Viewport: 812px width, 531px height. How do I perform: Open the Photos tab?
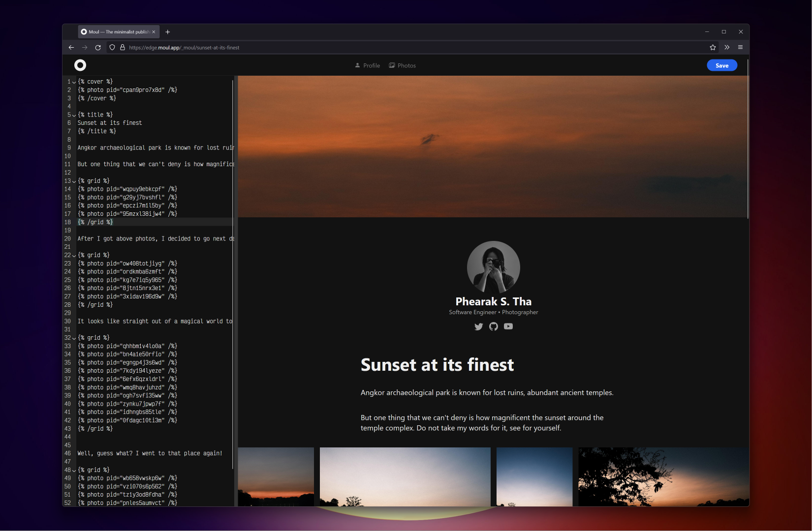(402, 65)
